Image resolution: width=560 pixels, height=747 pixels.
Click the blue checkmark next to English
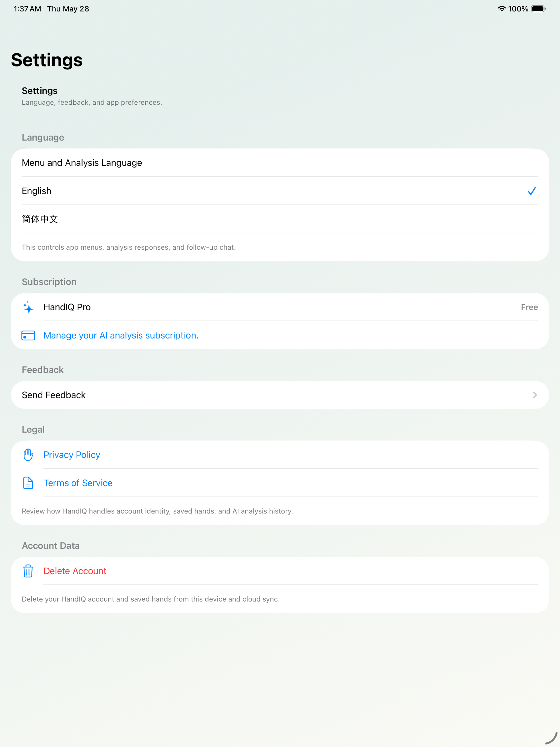tap(532, 191)
